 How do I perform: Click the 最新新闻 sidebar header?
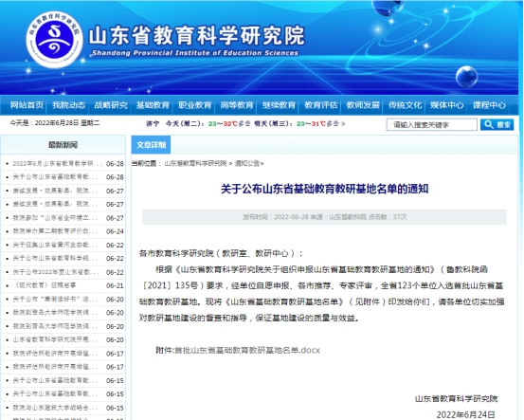click(x=63, y=145)
